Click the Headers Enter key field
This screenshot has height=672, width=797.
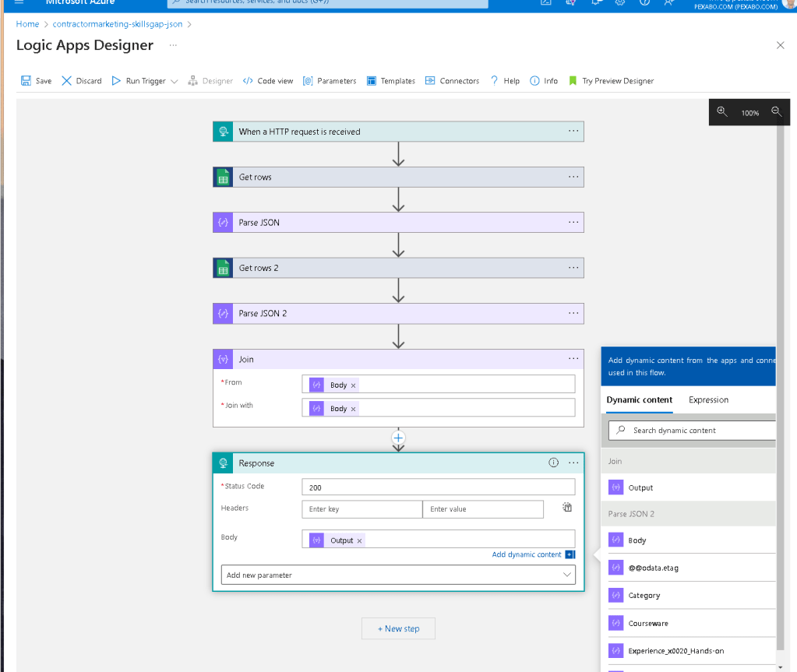pyautogui.click(x=362, y=509)
